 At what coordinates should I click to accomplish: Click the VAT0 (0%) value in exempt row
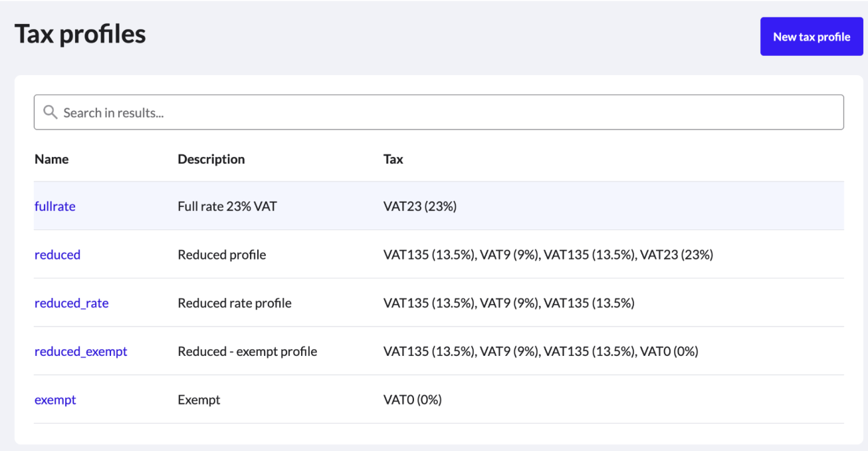tap(413, 400)
